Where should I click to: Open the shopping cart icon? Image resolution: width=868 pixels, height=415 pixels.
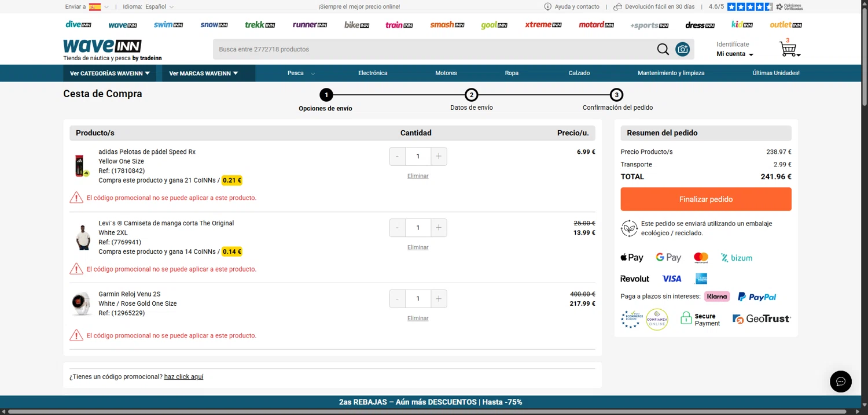(788, 49)
